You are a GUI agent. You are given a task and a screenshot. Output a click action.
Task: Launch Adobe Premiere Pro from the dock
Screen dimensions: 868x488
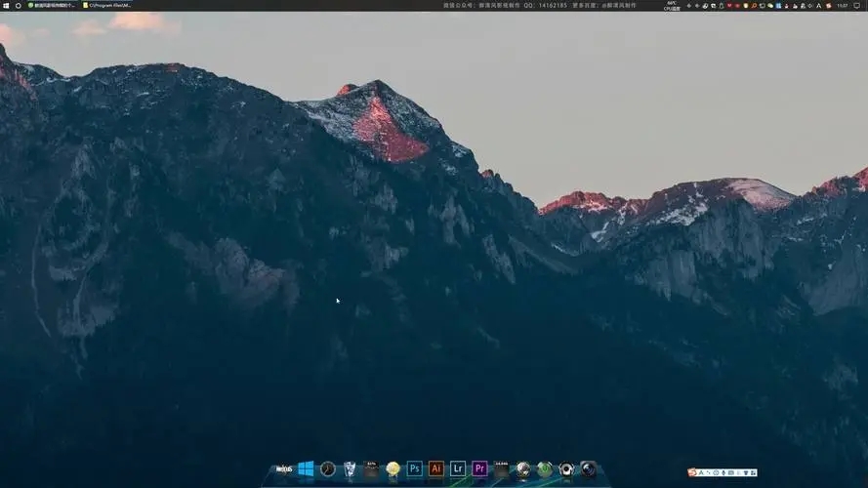tap(479, 468)
